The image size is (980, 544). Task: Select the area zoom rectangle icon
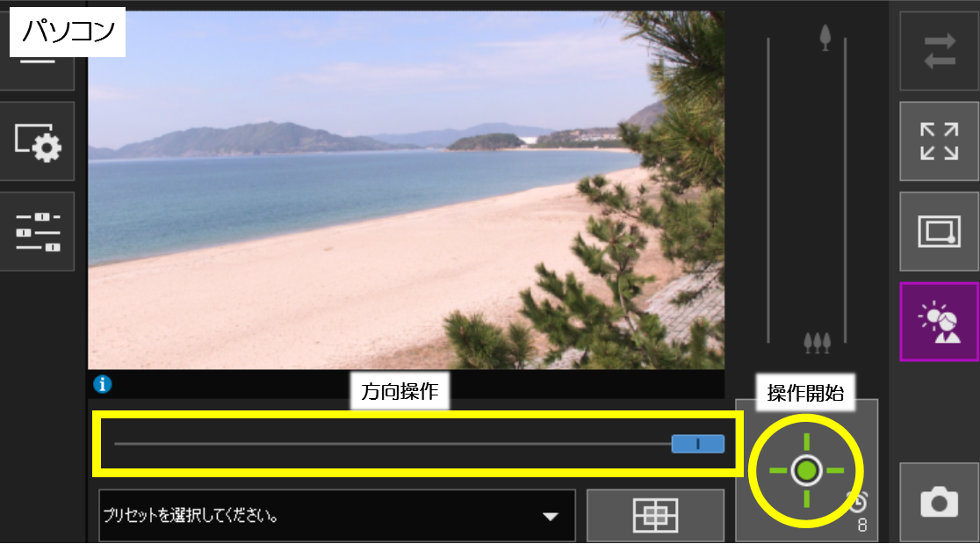coord(939,232)
